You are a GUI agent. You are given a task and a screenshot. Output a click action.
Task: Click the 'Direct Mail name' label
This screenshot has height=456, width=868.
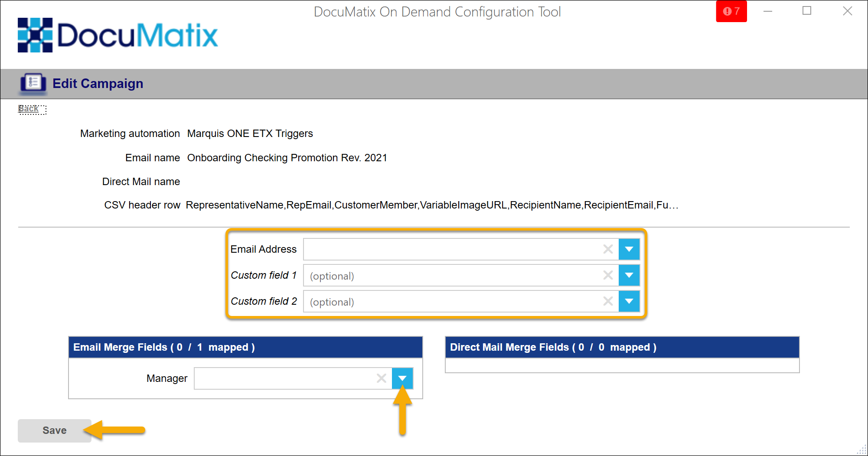(141, 182)
